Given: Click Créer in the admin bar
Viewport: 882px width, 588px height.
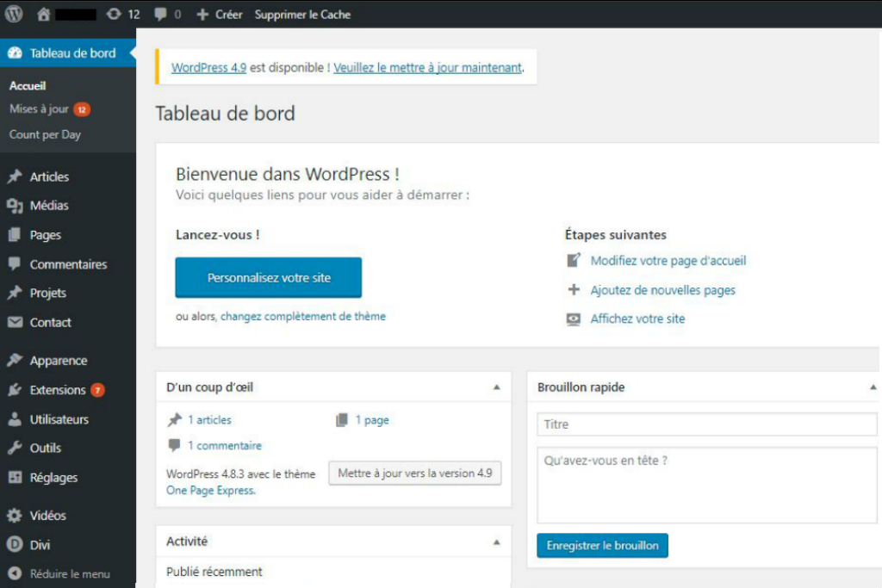Looking at the screenshot, I should click(x=229, y=15).
